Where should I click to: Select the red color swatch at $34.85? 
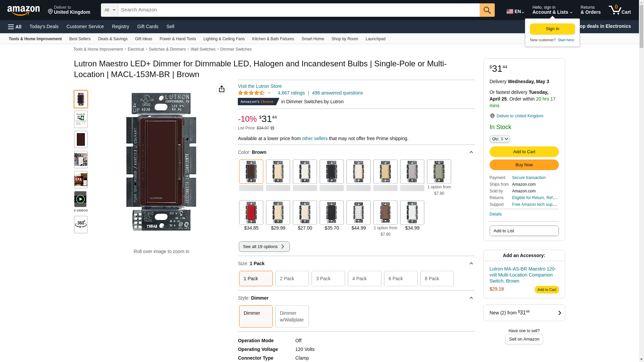coord(251,213)
